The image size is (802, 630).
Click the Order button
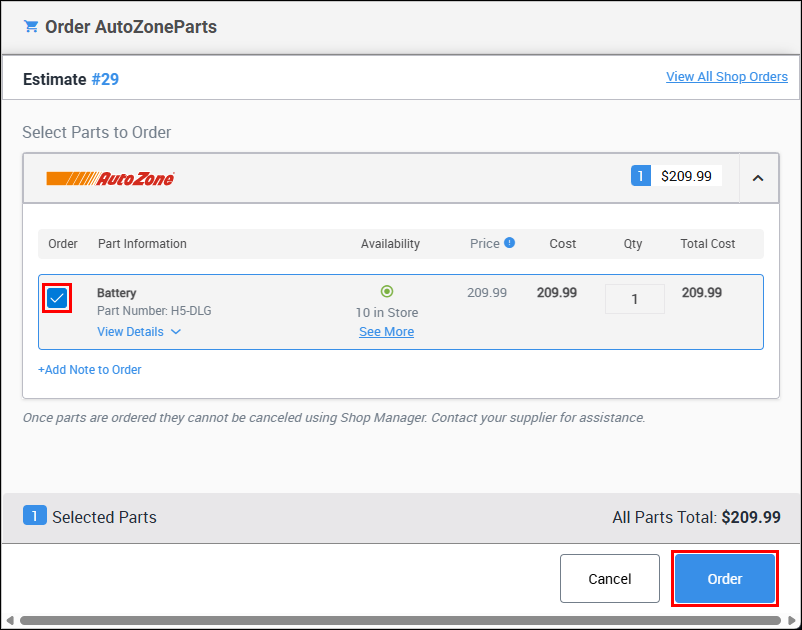[x=725, y=579]
